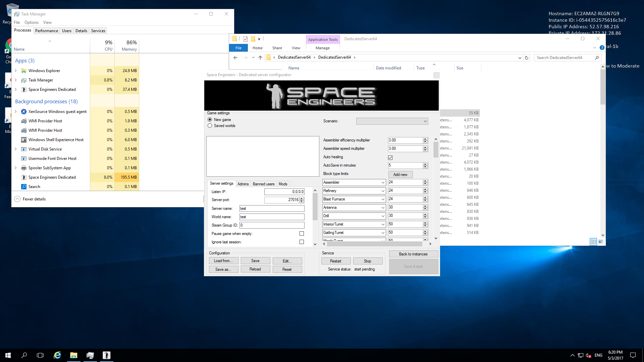Click the Stop service button
Viewport: 644px width, 362px height.
[368, 261]
